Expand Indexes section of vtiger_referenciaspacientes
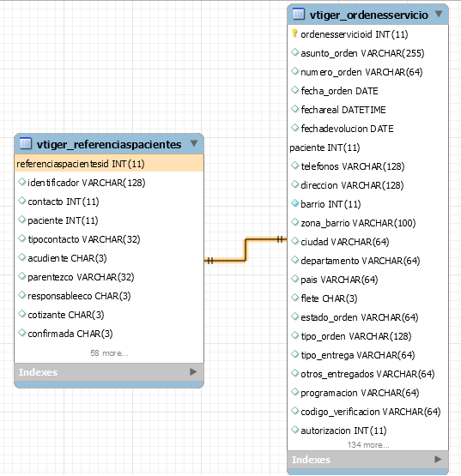Image resolution: width=461 pixels, height=476 pixels. tap(193, 372)
